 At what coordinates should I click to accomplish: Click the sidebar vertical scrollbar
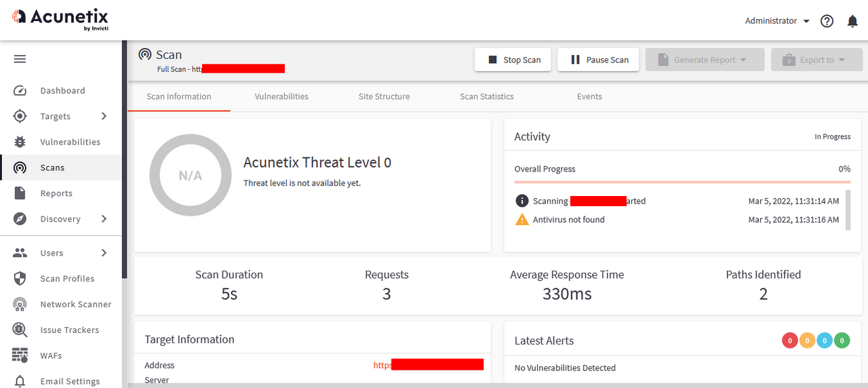(x=125, y=159)
